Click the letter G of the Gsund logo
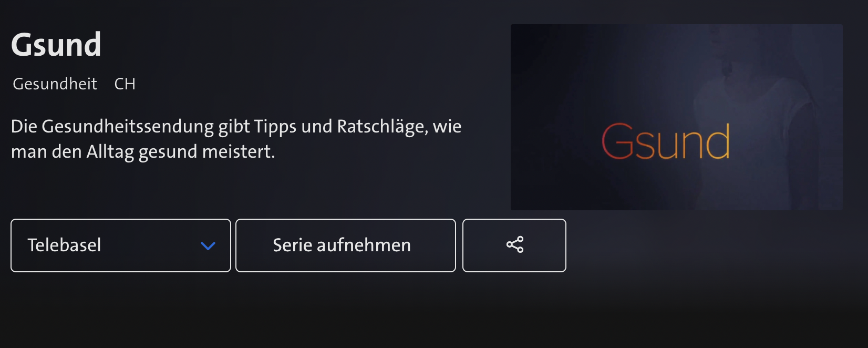The width and height of the screenshot is (868, 348). coord(617,141)
